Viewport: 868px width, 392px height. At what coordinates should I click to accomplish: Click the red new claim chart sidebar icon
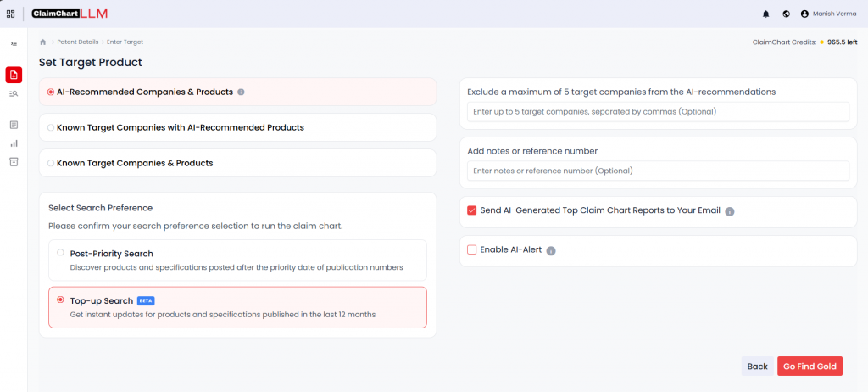[14, 75]
